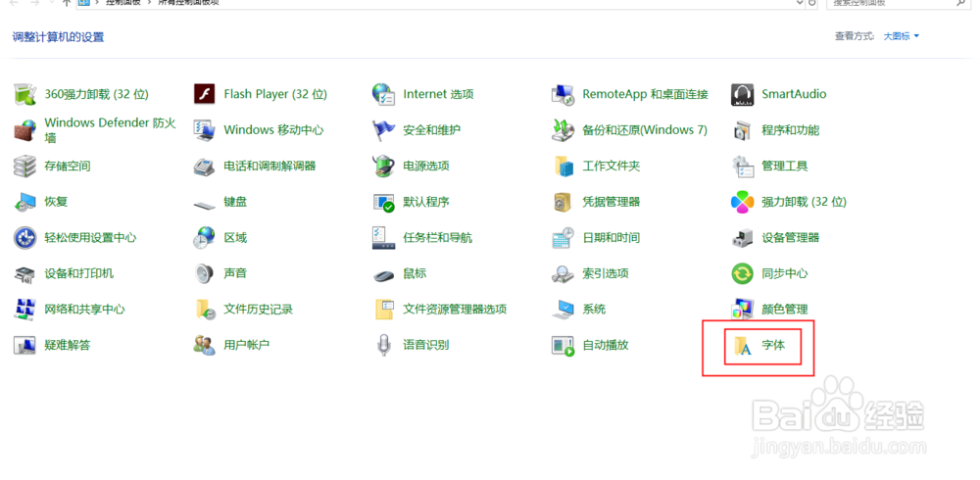This screenshot has width=980, height=480.
Task: Open 凭据管理器 safe icon
Action: 563,202
